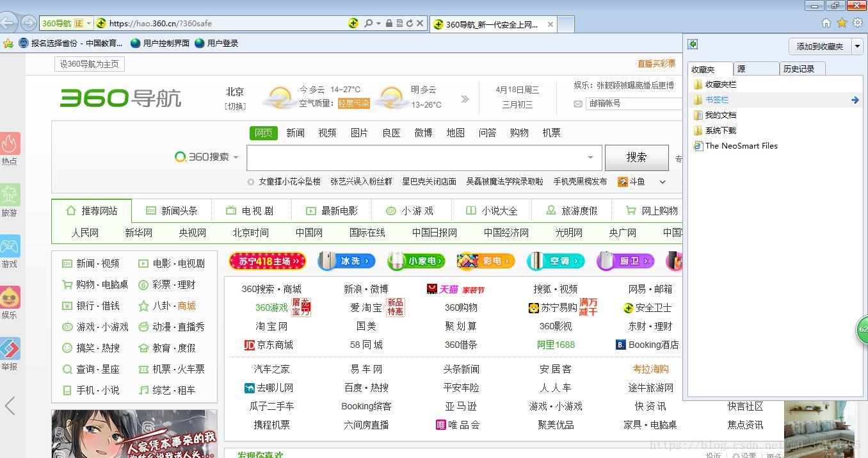
Task: Click the tomorrow's weather cloud icon
Action: tap(390, 98)
